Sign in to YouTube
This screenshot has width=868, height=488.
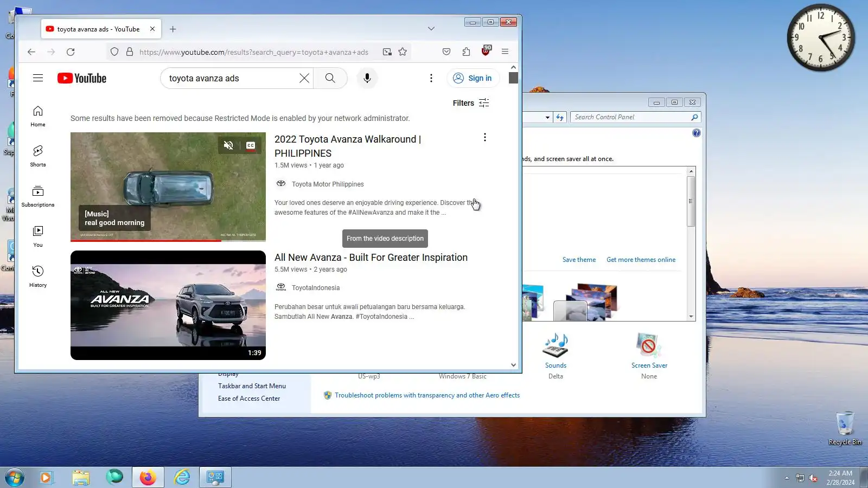click(473, 78)
